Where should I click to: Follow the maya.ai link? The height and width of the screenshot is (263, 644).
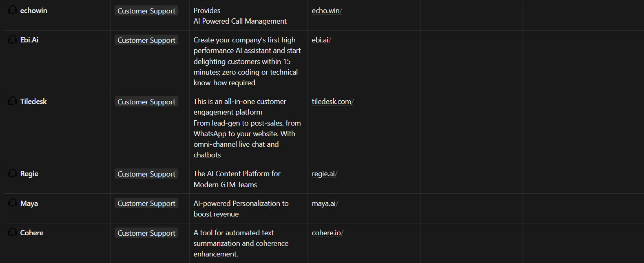(x=324, y=203)
